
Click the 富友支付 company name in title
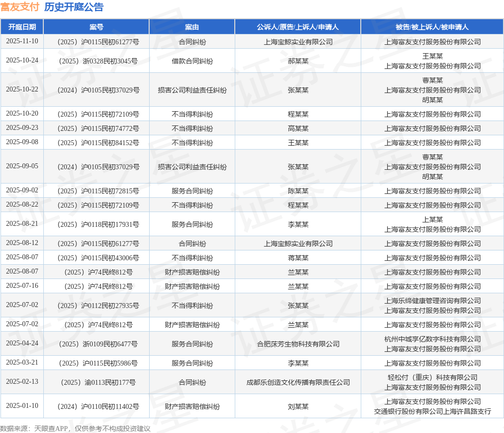click(20, 7)
